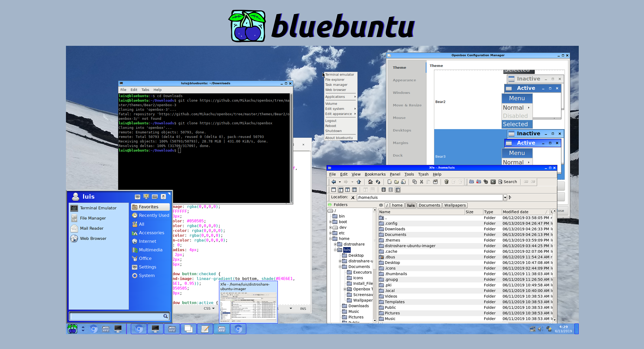Go to parent directory in Xfe toolbar
Image resolution: width=644 pixels, height=349 pixels.
359,182
